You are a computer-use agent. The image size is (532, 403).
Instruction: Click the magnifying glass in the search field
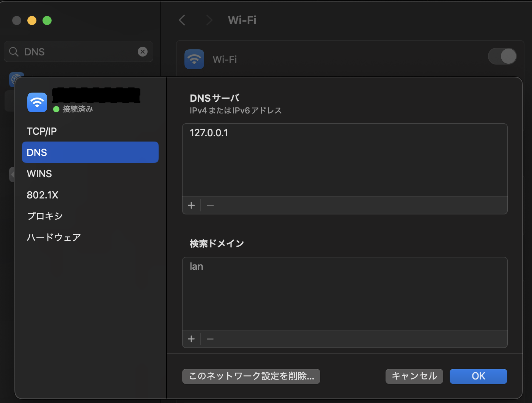pos(14,52)
